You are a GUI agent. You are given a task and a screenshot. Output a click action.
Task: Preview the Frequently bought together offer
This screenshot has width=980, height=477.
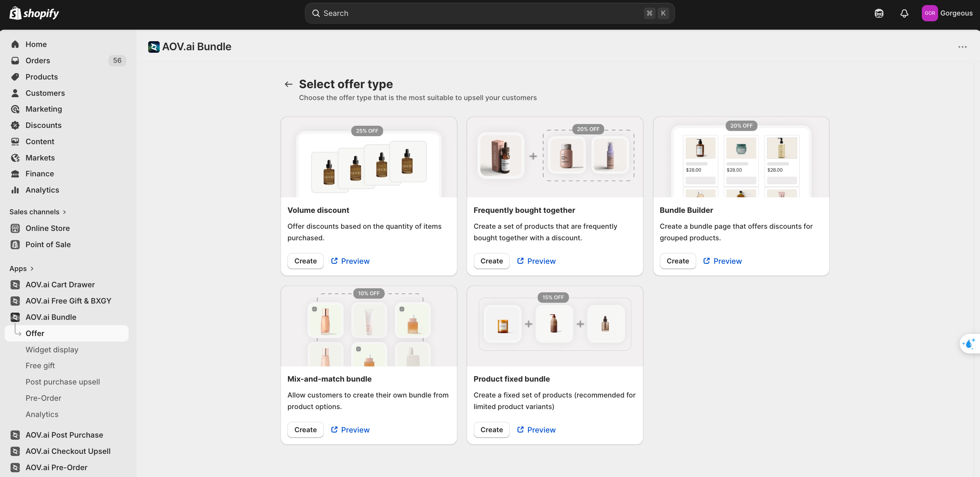click(536, 261)
